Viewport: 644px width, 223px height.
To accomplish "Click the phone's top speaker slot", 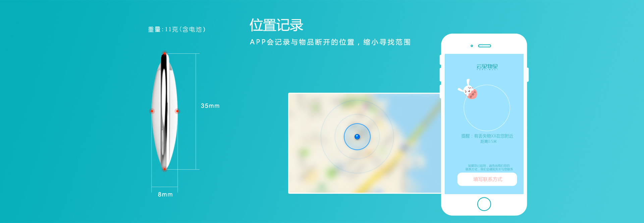I will [484, 46].
